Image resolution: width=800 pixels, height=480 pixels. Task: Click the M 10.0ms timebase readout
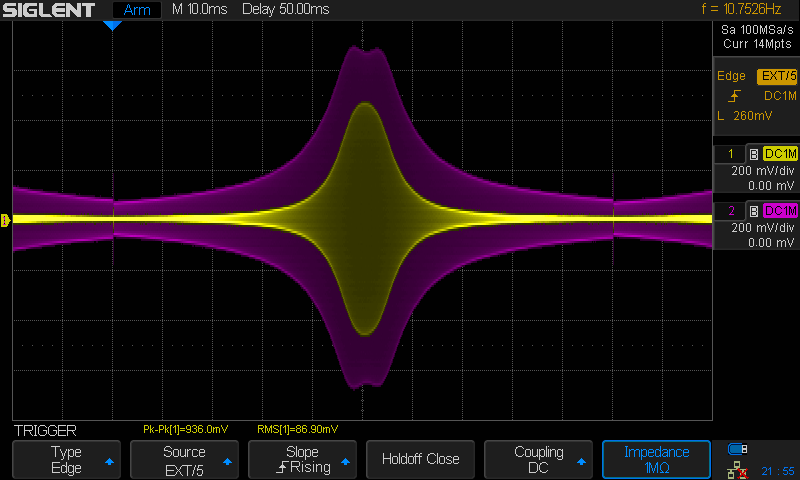(x=200, y=10)
